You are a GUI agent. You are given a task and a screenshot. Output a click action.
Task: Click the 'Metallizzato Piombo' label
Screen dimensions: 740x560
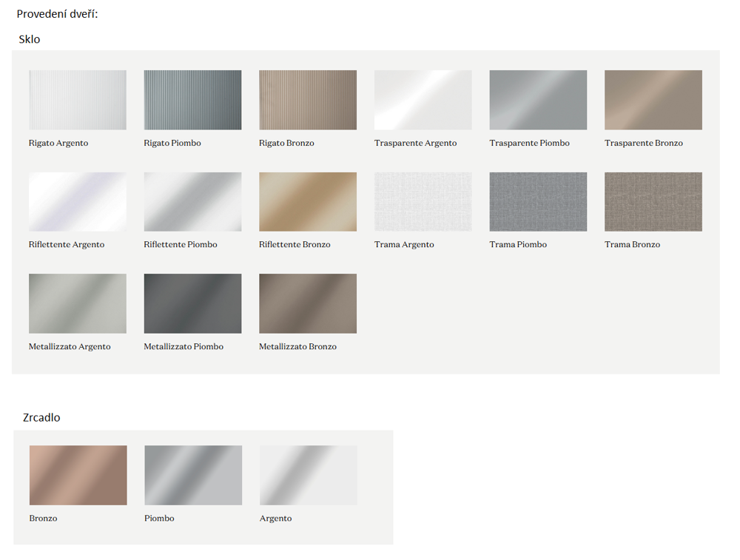(184, 346)
